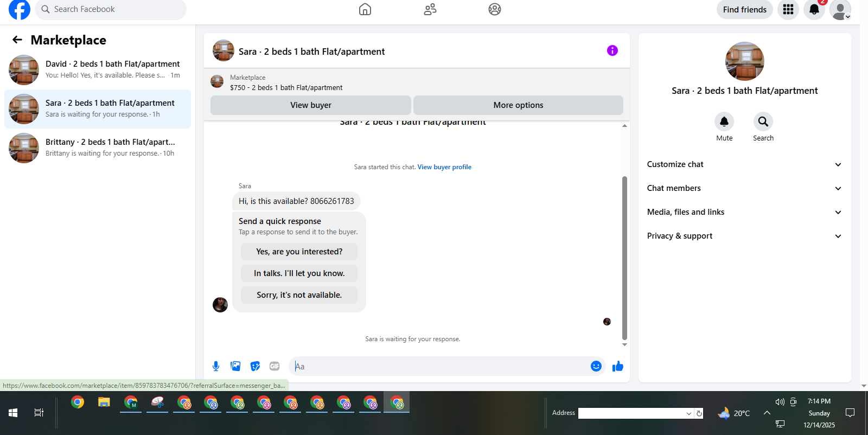Expand the Chat members section

point(744,188)
